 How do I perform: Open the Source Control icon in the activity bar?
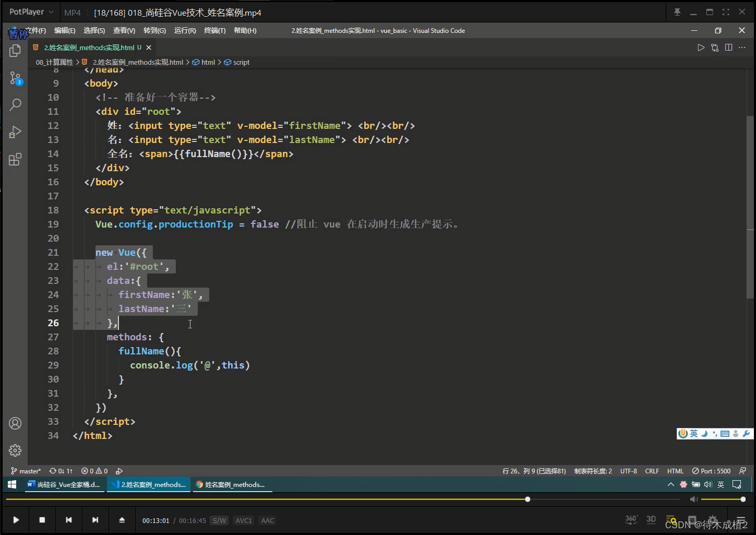pos(15,78)
